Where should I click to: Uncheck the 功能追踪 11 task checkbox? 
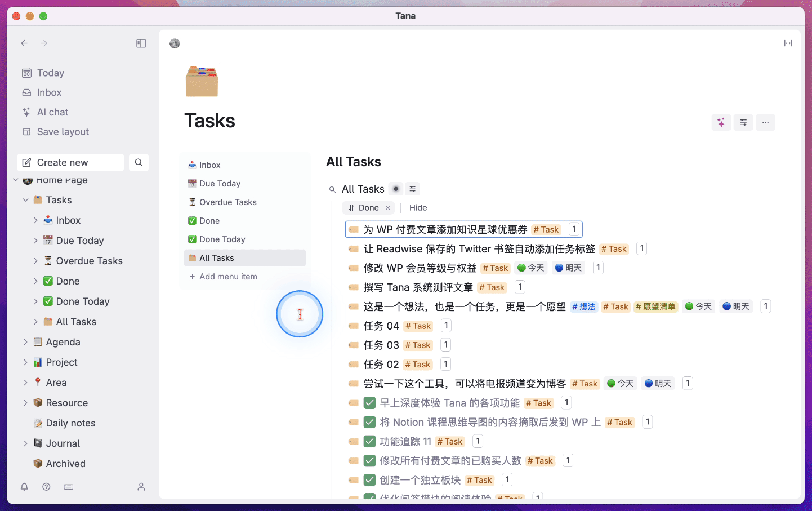pos(369,441)
